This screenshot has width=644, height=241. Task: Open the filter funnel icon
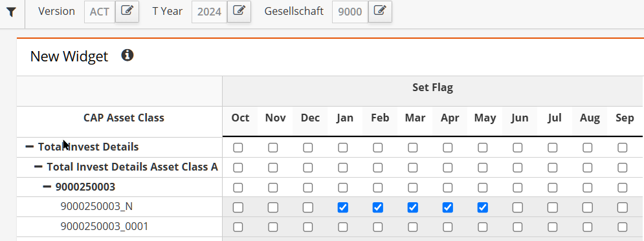point(12,12)
